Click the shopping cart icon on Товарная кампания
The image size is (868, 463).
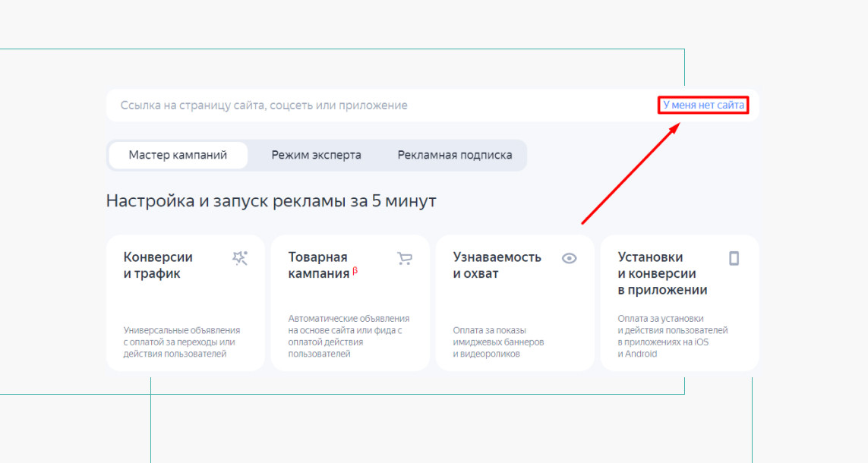click(405, 258)
